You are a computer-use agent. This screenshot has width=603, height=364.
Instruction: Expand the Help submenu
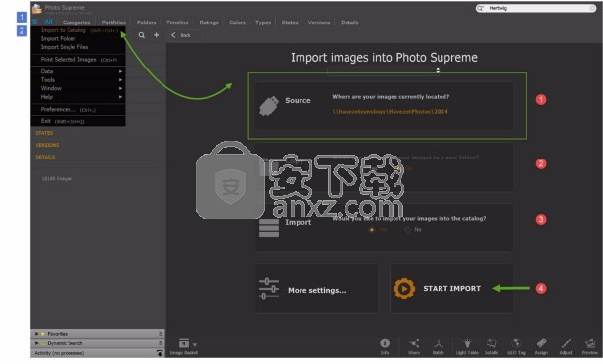78,97
